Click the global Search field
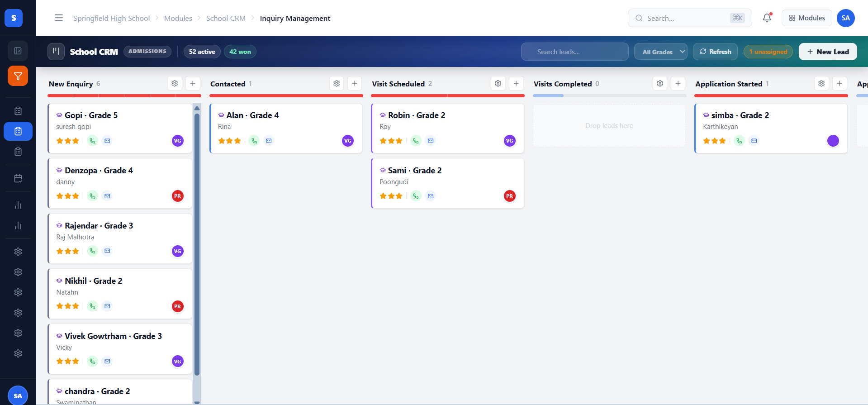This screenshot has height=405, width=868. tap(690, 18)
